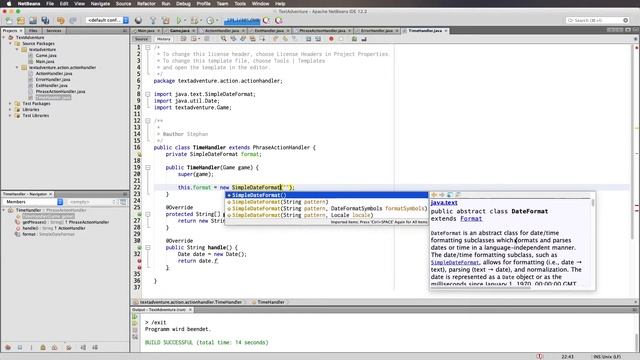Switch to the Game.java tab
Screen dimensions: 640x360
coord(180,31)
